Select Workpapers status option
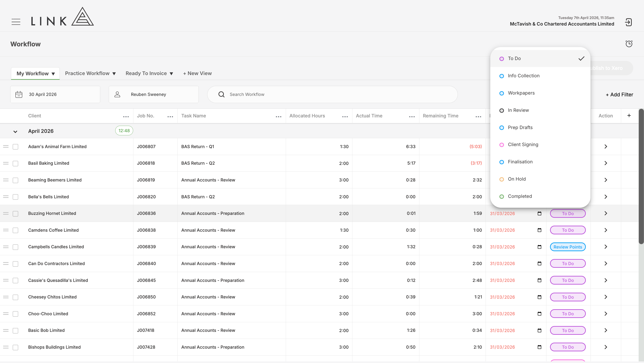 click(x=540, y=93)
